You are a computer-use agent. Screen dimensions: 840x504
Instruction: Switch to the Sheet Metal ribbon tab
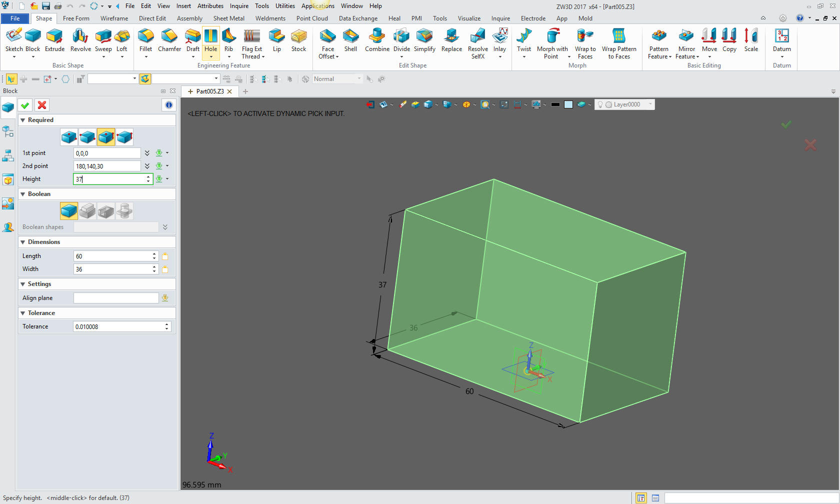228,18
